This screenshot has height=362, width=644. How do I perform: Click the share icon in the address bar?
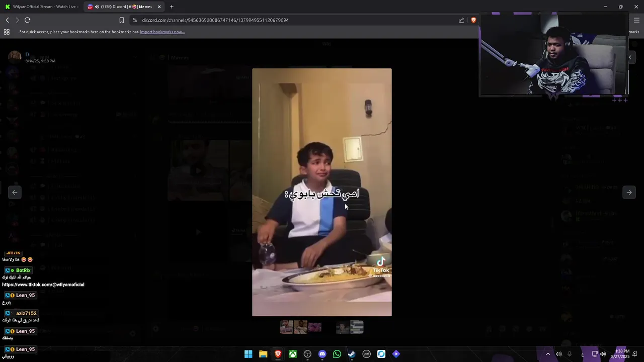461,20
